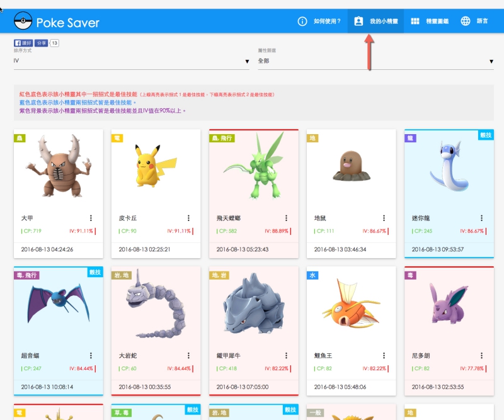Viewport: 504px width, 420px height.
Task: Expand the 排序方式 IV sort dropdown
Action: point(132,60)
